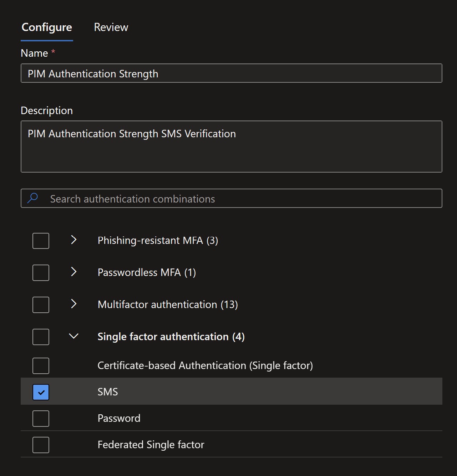Click the magnifier search icon
This screenshot has width=457, height=476.
tap(32, 198)
